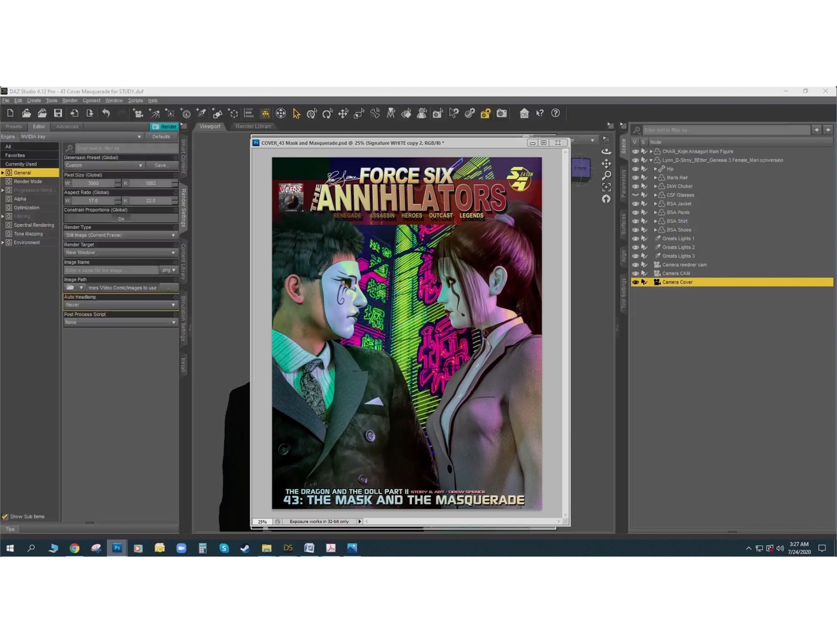Switch to the Presets tab
Viewport: 837px width, 644px height.
click(x=14, y=127)
